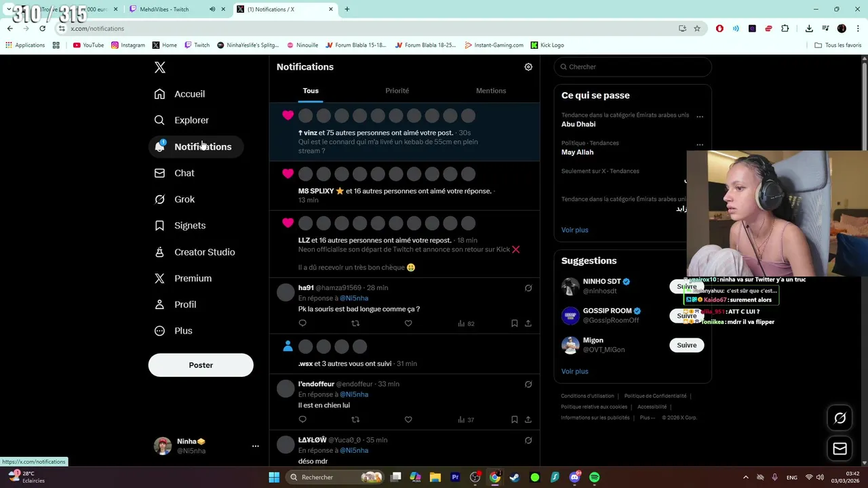The width and height of the screenshot is (868, 488).
Task: Reload the page
Action: (42, 28)
